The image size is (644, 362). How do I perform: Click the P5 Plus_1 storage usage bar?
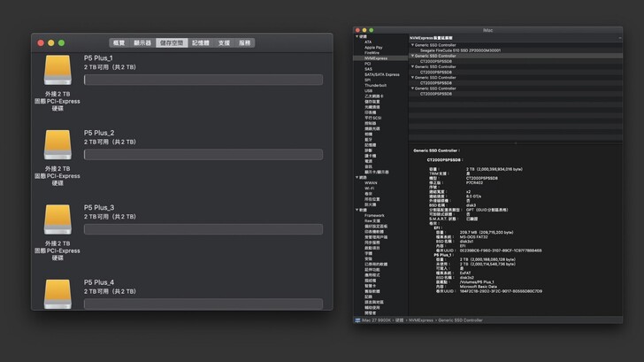coord(203,80)
